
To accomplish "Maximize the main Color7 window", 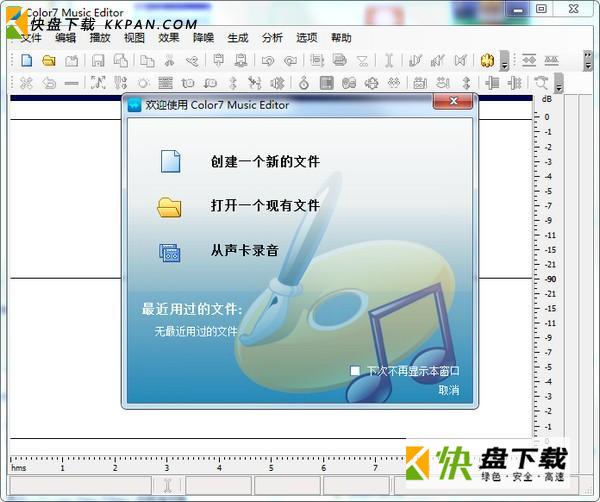I will pyautogui.click(x=541, y=9).
